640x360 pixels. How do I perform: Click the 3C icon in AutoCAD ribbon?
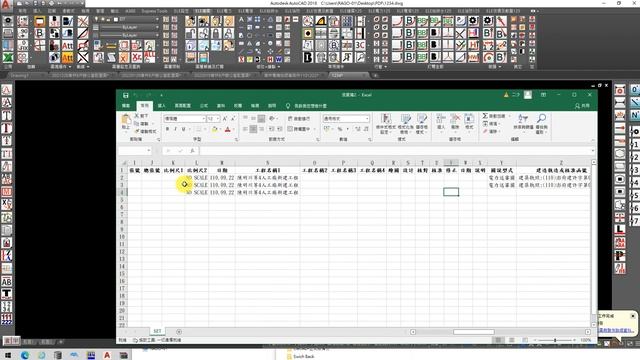click(360, 45)
